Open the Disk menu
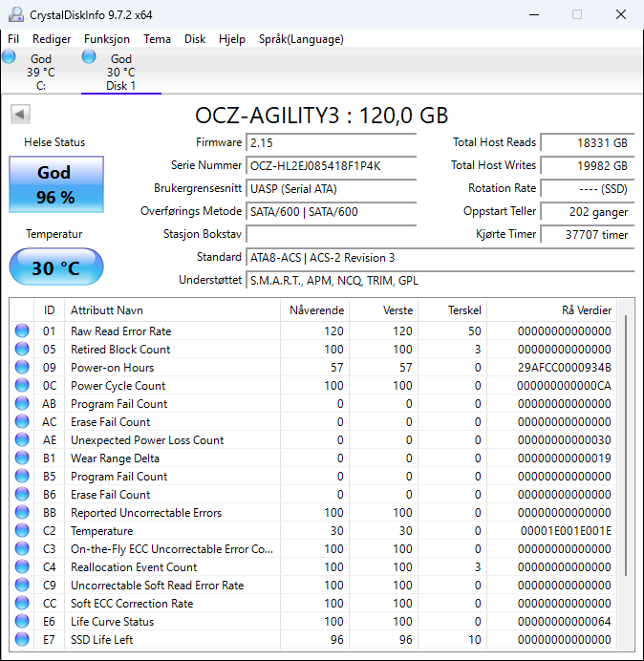The height and width of the screenshot is (661, 644). [195, 39]
